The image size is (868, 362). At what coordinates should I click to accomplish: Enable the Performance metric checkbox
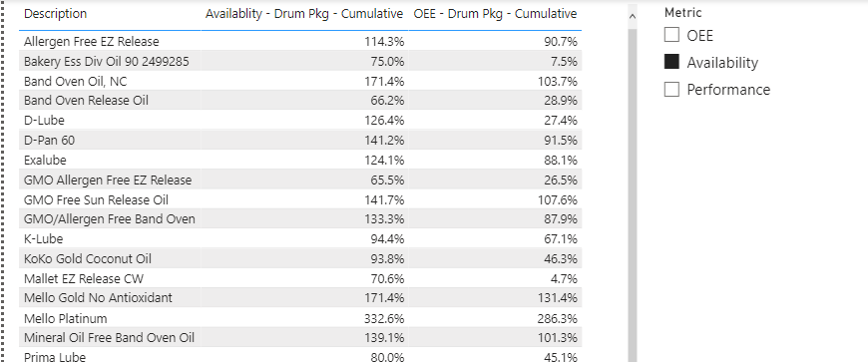(x=671, y=89)
